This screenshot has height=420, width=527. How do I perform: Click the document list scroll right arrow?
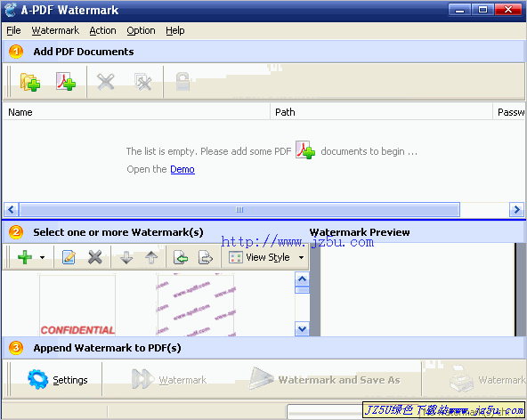pos(516,210)
